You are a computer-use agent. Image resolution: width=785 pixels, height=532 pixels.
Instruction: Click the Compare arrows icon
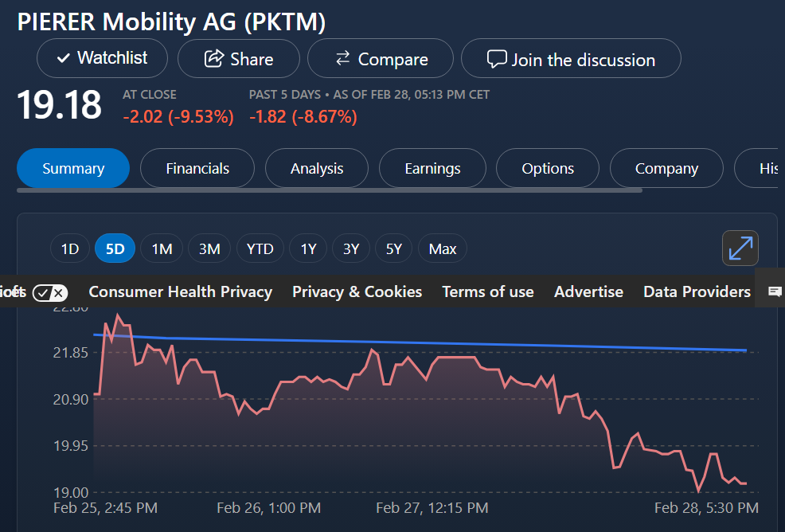[x=343, y=59]
